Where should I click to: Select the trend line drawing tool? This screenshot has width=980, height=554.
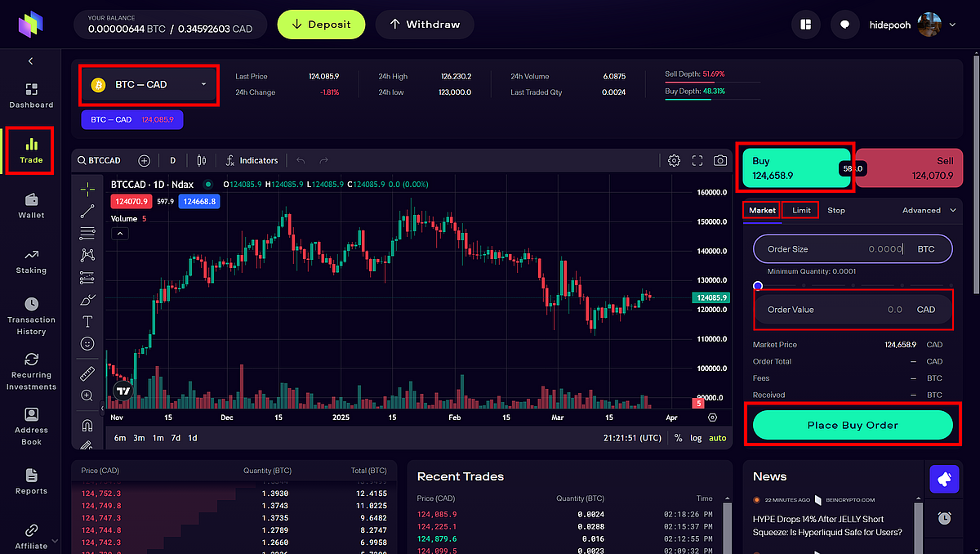pyautogui.click(x=87, y=212)
